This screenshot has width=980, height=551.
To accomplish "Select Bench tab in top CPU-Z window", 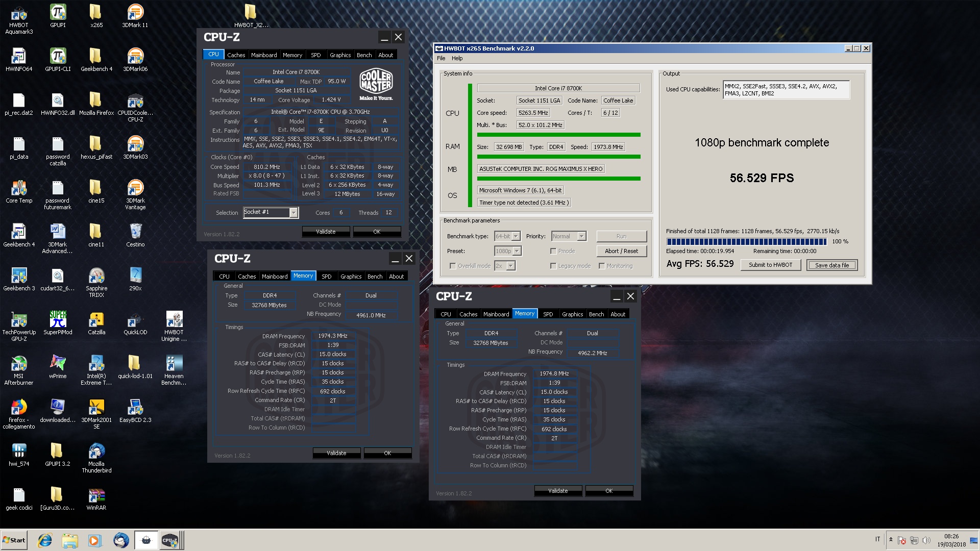I will point(364,55).
